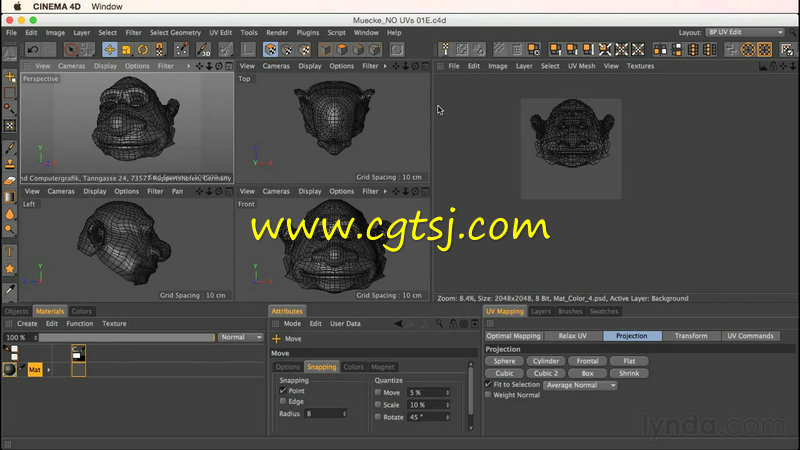Screen dimensions: 800x450
Task: Select the Live Selection tool icon
Action: click(x=72, y=49)
